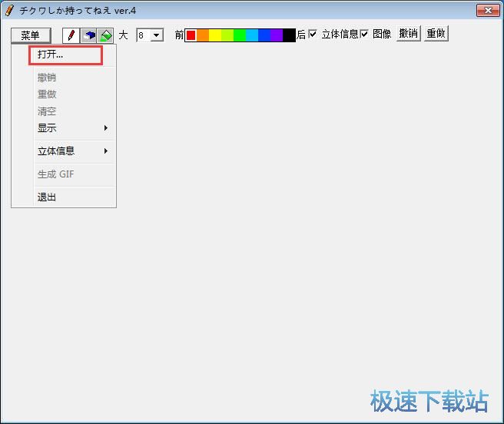This screenshot has height=424, width=504.
Task: Pick the yellow color swatch
Action: (x=215, y=35)
